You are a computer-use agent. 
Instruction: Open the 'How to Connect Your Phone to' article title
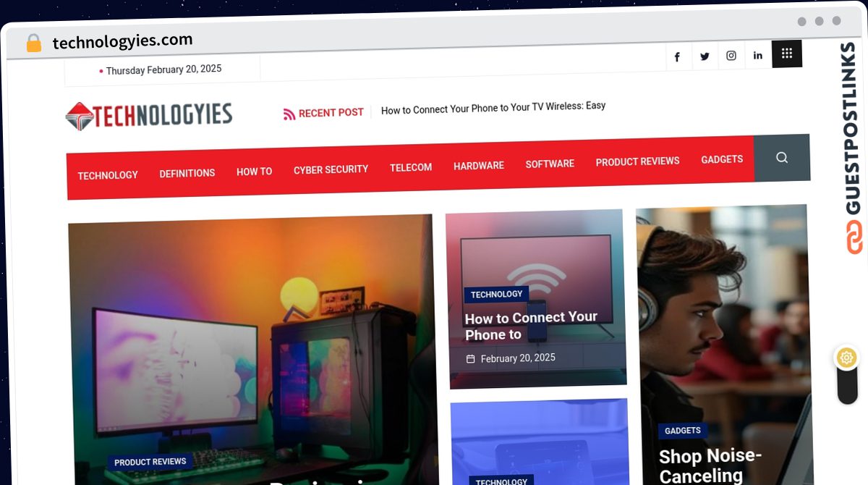click(x=531, y=326)
